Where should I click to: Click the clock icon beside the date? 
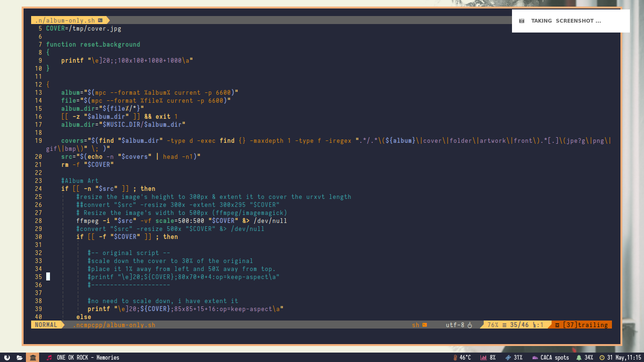pyautogui.click(x=602, y=358)
